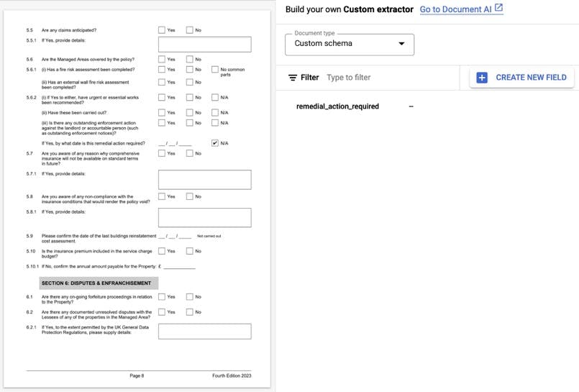Open the Go to Document AI link
This screenshot has width=579, height=392.
pyautogui.click(x=461, y=9)
